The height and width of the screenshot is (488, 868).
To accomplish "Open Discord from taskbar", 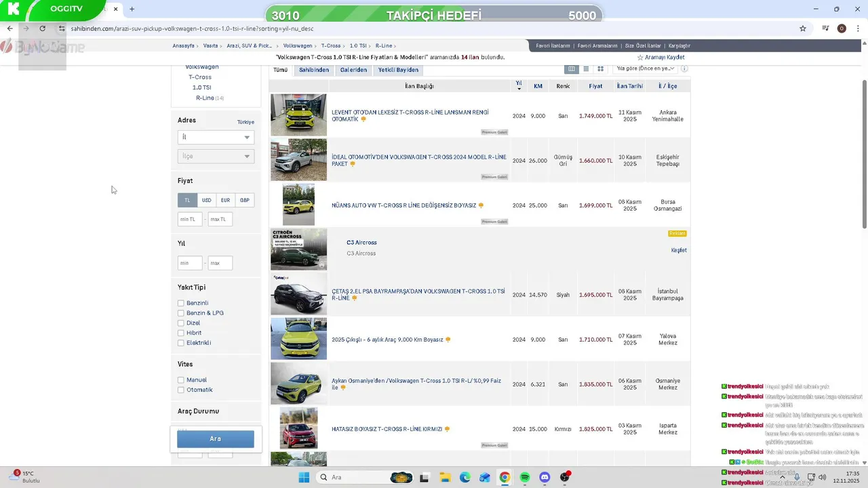I will [x=545, y=477].
